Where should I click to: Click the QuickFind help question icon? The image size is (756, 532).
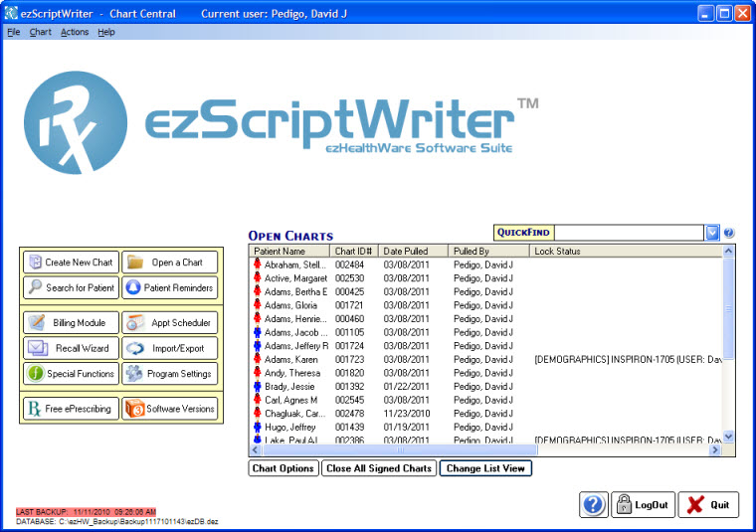729,233
